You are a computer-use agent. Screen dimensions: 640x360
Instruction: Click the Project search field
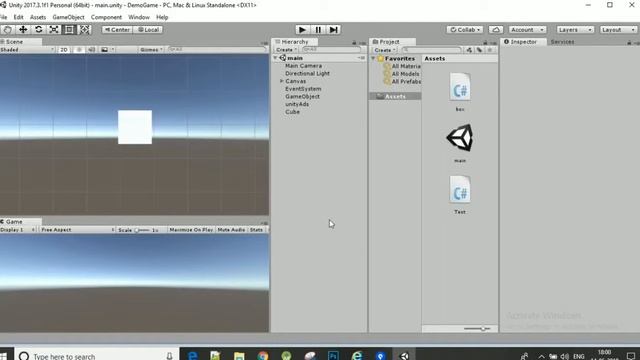(431, 50)
